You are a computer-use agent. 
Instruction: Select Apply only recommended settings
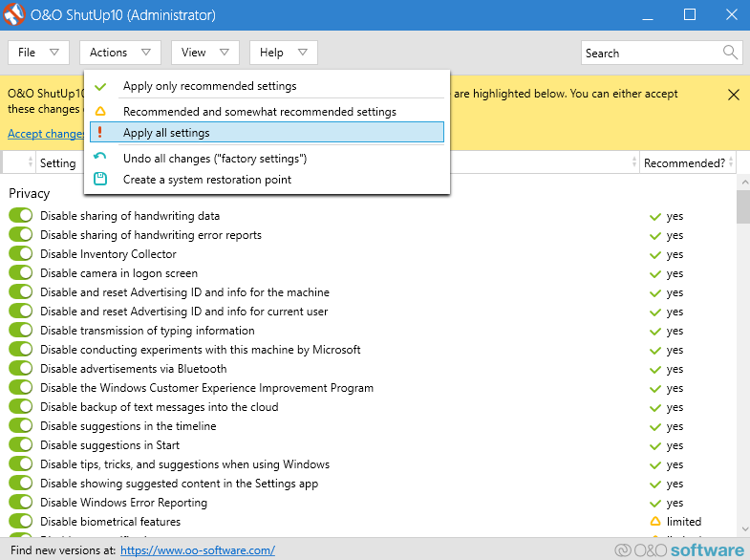267,86
